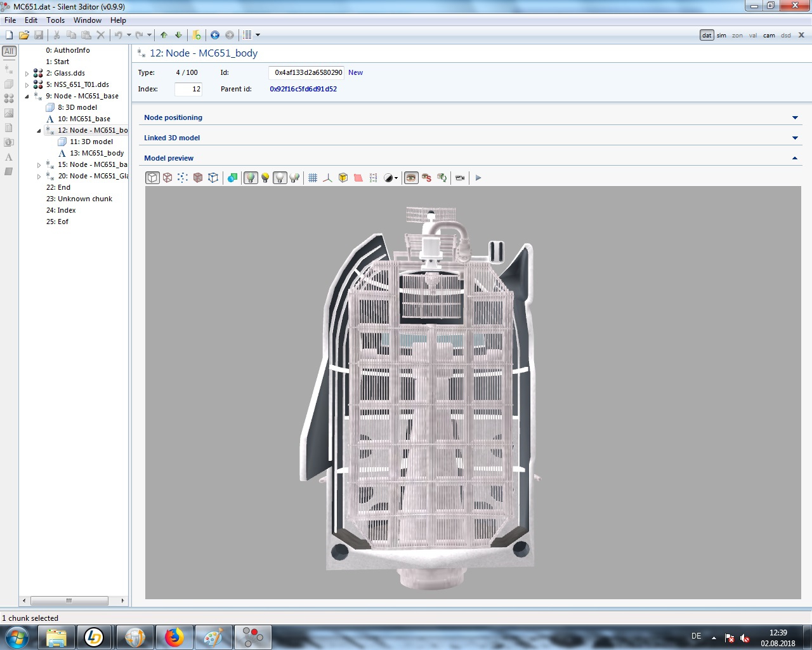This screenshot has height=650, width=812.
Task: Toggle the XYZ axes display icon
Action: click(327, 178)
